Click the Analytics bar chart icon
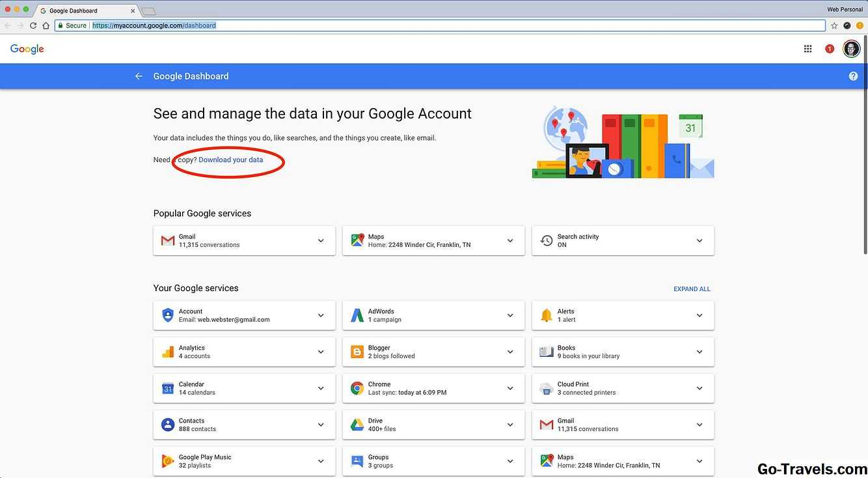This screenshot has height=478, width=868. [x=168, y=352]
